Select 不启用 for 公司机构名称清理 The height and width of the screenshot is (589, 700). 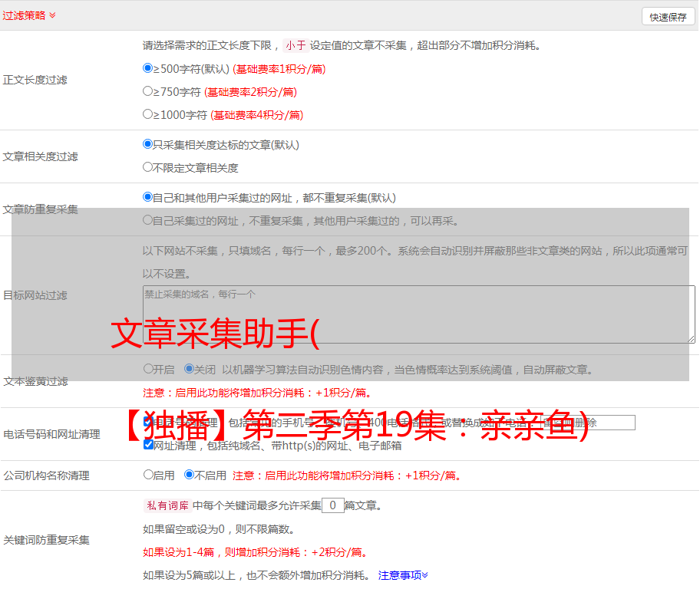tap(189, 474)
